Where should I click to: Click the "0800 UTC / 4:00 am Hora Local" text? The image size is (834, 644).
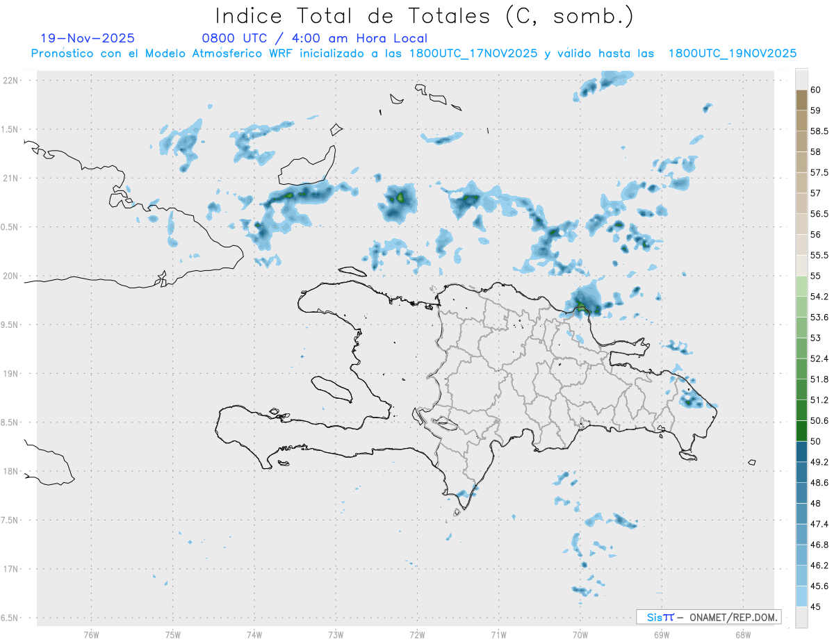[315, 38]
